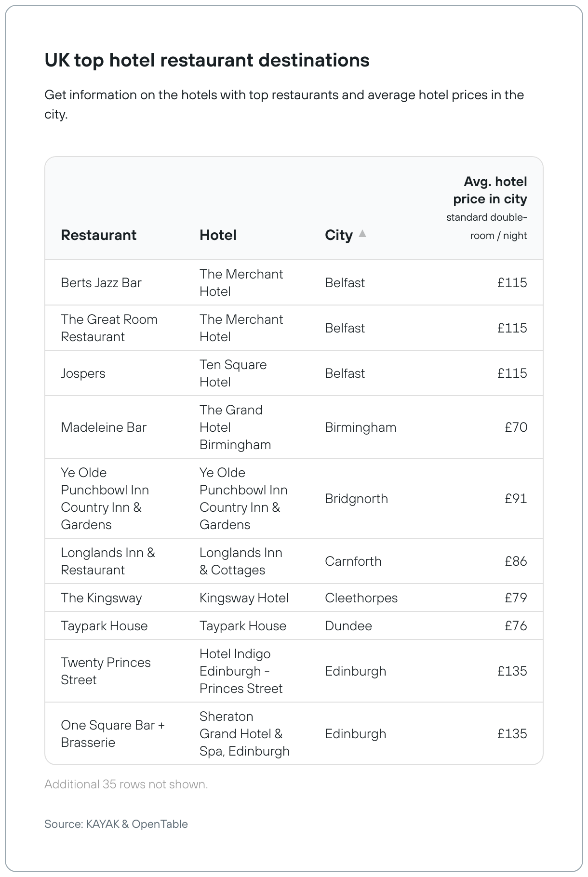
Task: Click Sheraton Grand Hotel & Spa, Edinburgh
Action: click(244, 734)
